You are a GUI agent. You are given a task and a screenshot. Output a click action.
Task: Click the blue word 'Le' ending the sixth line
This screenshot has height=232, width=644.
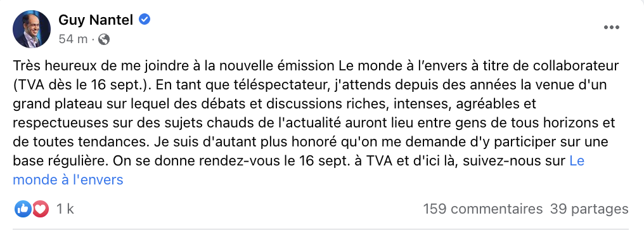pos(577,160)
